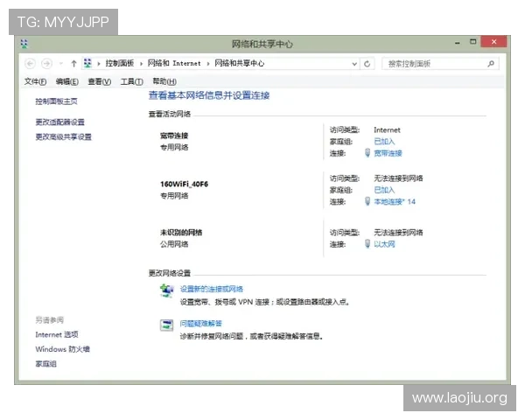
Task: Click the Forward navigation arrow
Action: (x=46, y=63)
